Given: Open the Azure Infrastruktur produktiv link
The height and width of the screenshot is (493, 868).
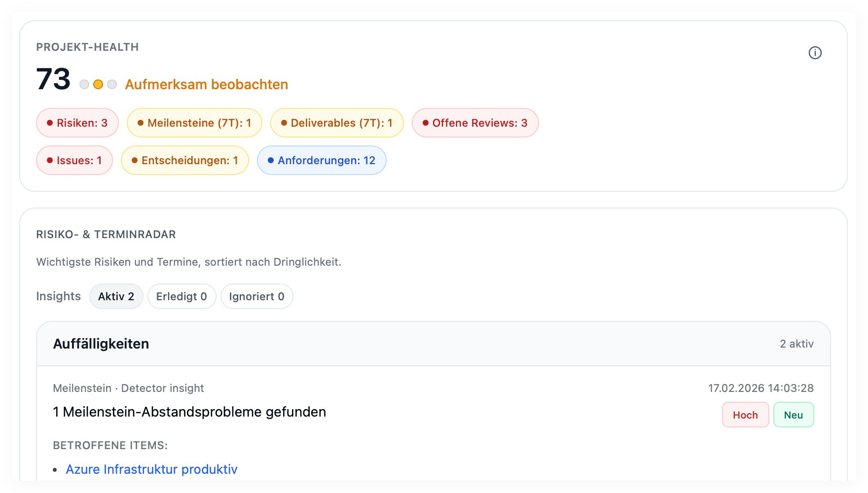Looking at the screenshot, I should click(x=151, y=469).
